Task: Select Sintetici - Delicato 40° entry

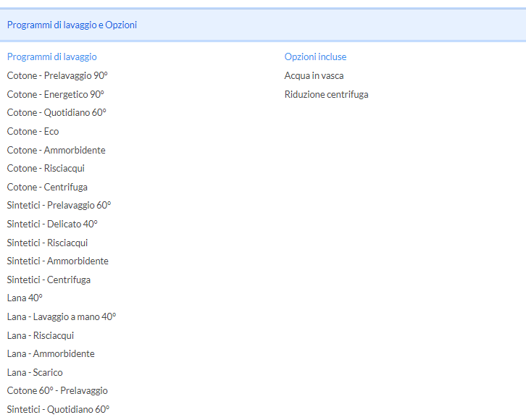Action: click(52, 224)
